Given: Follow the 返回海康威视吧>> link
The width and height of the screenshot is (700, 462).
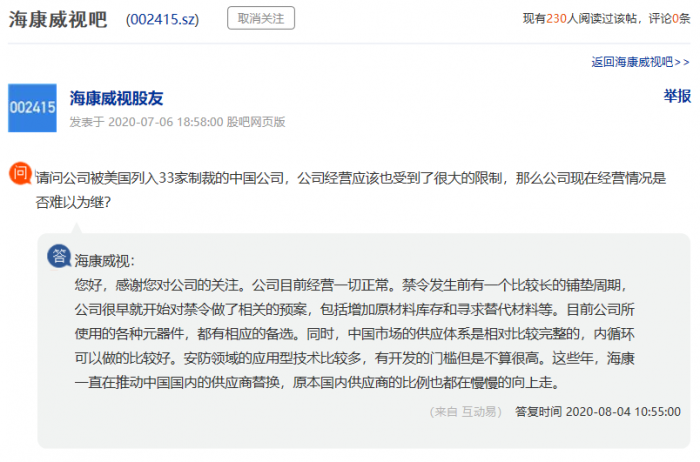Looking at the screenshot, I should 640,62.
